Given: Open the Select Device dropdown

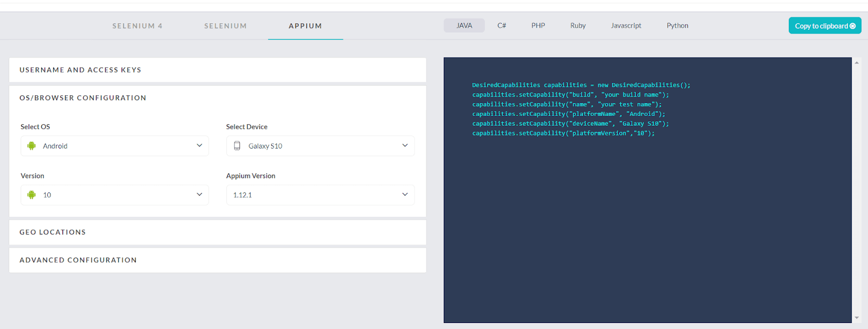Looking at the screenshot, I should coord(320,146).
